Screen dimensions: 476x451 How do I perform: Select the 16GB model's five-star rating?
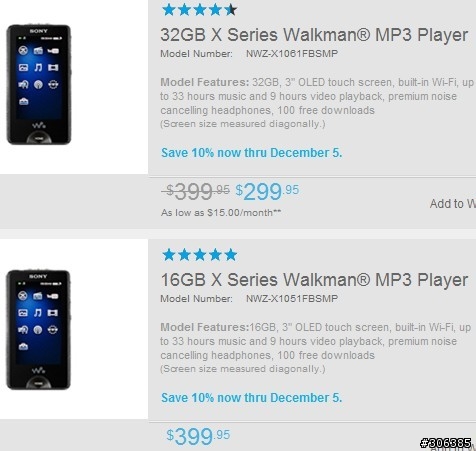tap(200, 255)
